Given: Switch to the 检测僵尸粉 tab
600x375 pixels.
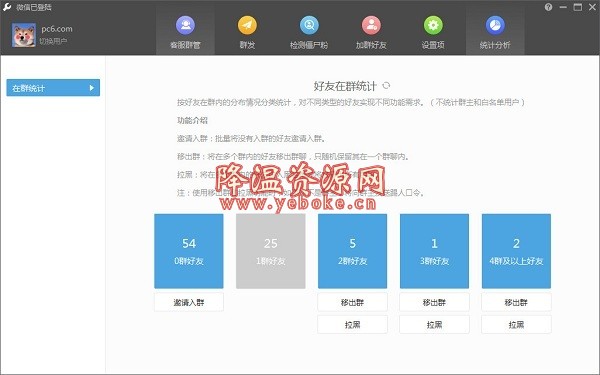Looking at the screenshot, I should point(309,32).
